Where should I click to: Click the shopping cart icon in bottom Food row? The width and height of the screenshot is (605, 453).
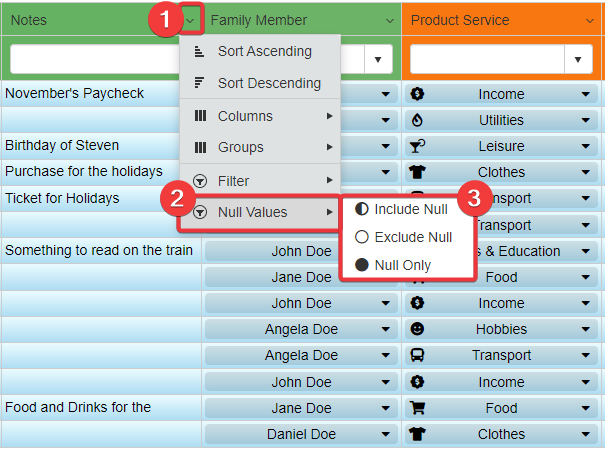tap(417, 408)
